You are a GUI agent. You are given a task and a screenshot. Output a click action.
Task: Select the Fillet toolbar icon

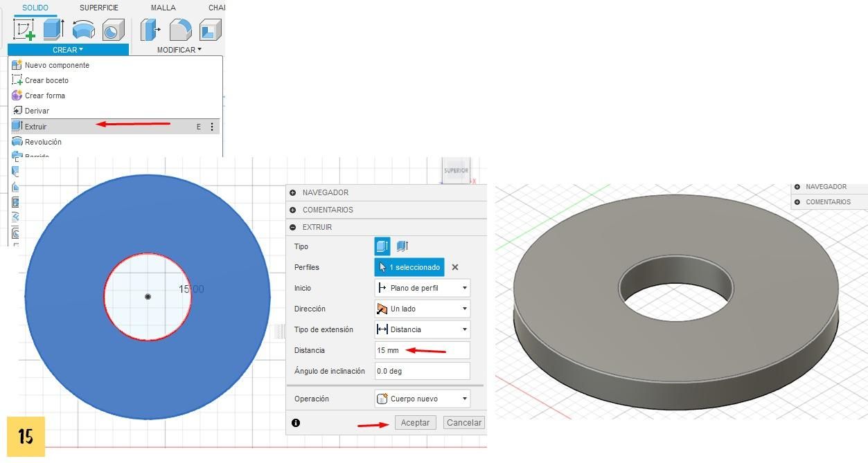click(181, 30)
